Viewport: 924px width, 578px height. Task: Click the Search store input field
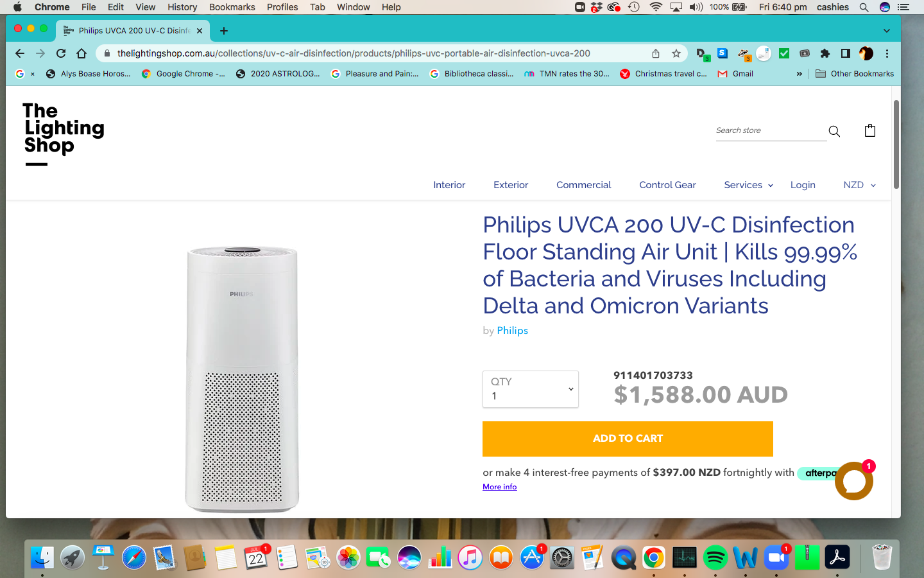pyautogui.click(x=771, y=130)
